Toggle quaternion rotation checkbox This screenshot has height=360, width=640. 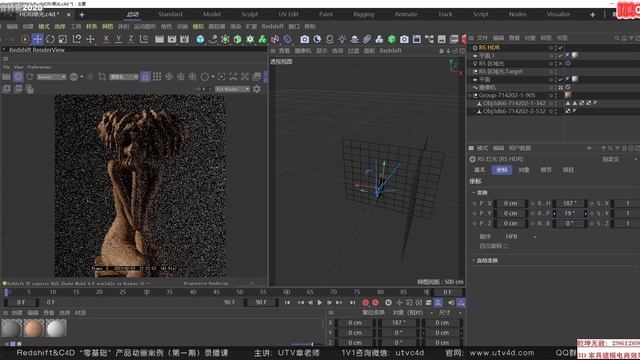coord(506,246)
